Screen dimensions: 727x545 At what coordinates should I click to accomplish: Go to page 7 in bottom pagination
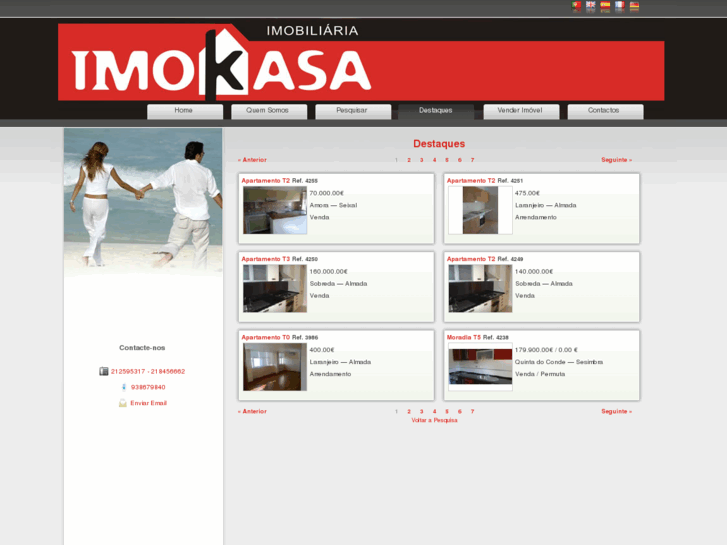[x=472, y=411]
